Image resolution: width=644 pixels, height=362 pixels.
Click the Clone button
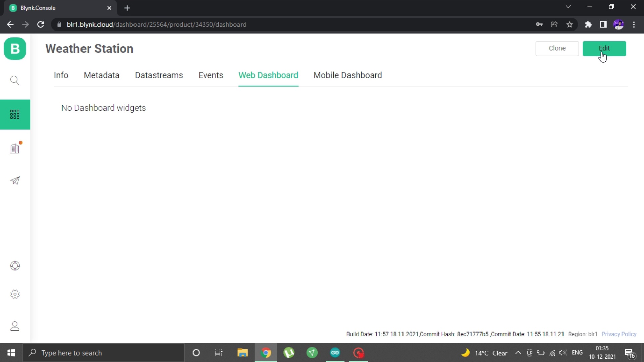click(x=557, y=48)
